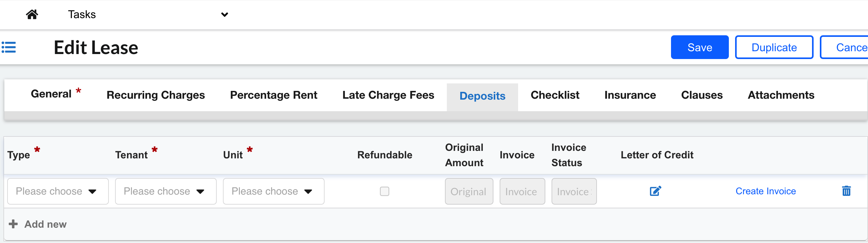
Task: Edit the Letter of Credit pencil icon
Action: point(655,191)
